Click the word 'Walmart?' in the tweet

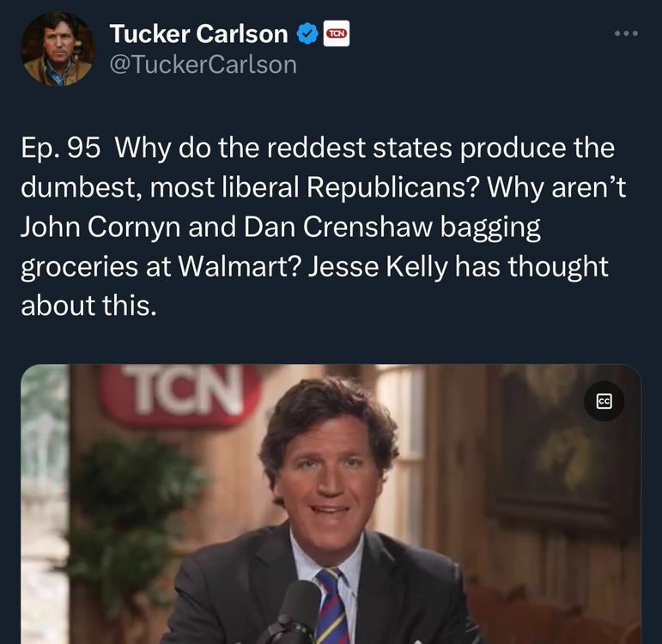pos(240,266)
